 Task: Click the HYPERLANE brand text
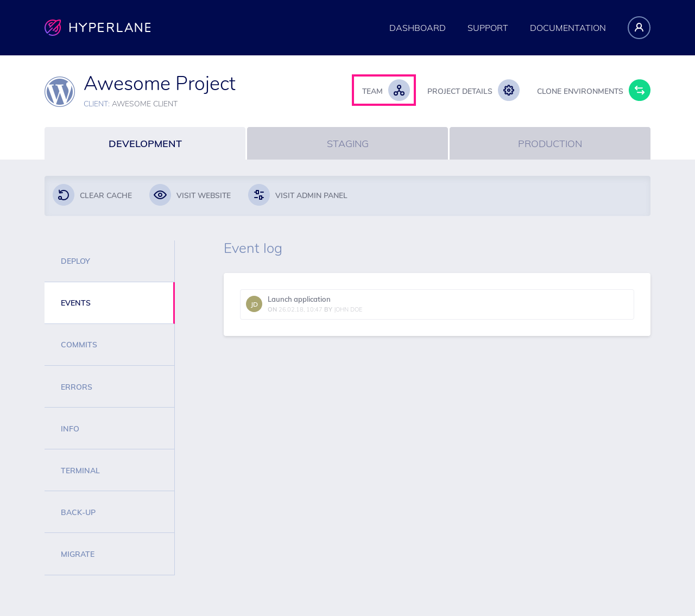click(x=110, y=28)
